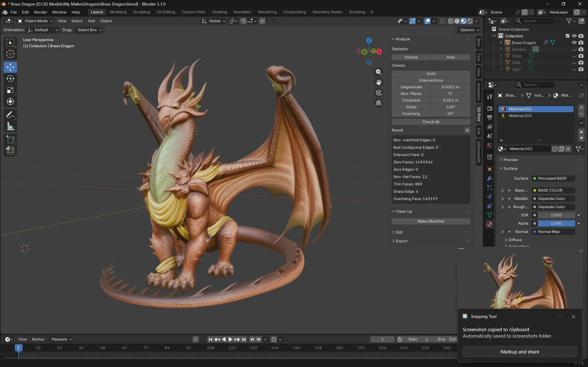
Task: Click the Volume statistics button
Action: (x=411, y=57)
